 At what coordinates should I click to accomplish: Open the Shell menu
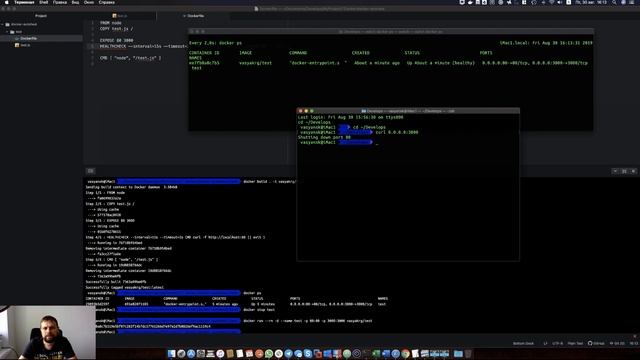coord(44,2)
